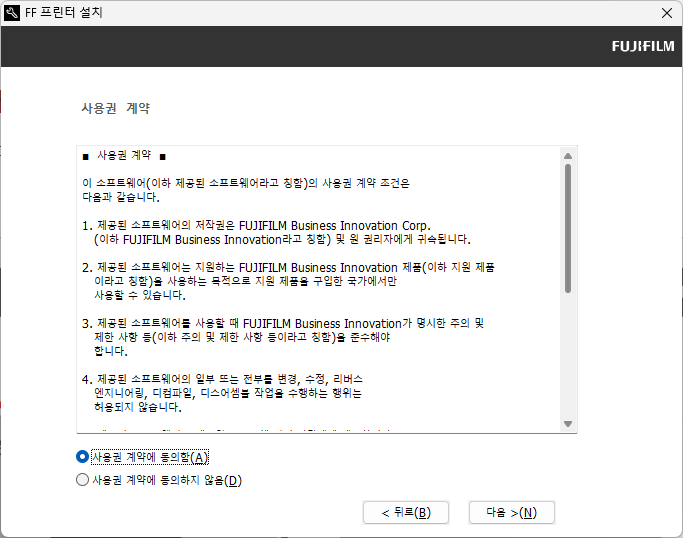
Task: Click the line '허용되지 않습니다.'
Action: pyautogui.click(x=138, y=407)
